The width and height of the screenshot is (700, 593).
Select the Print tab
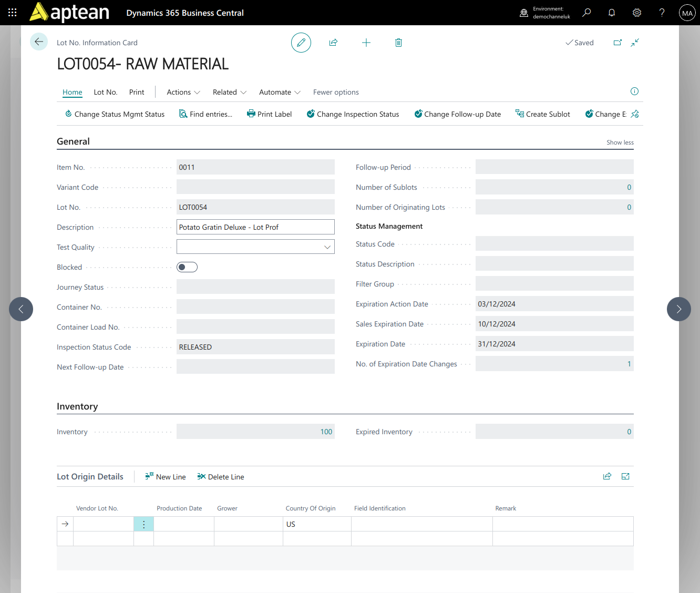click(x=137, y=92)
